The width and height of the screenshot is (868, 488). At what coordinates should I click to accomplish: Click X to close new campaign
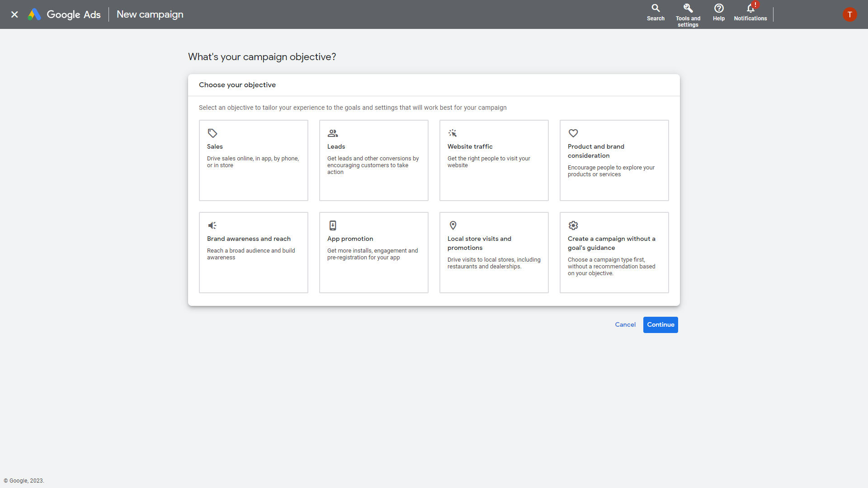(x=14, y=14)
